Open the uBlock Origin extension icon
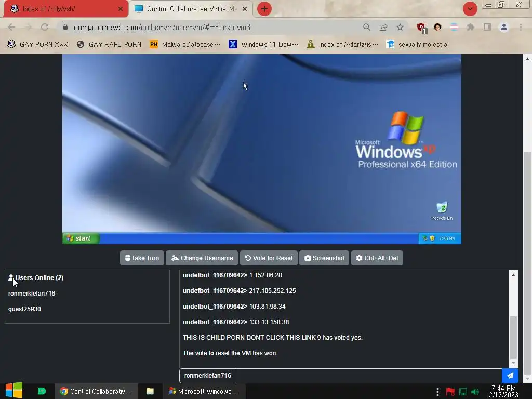The height and width of the screenshot is (399, 532). pyautogui.click(x=422, y=28)
